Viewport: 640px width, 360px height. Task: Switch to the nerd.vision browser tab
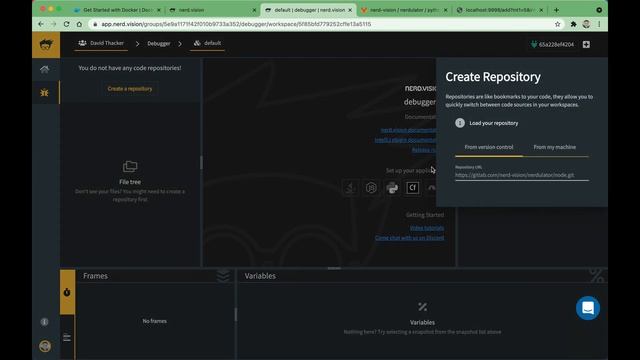(212, 10)
